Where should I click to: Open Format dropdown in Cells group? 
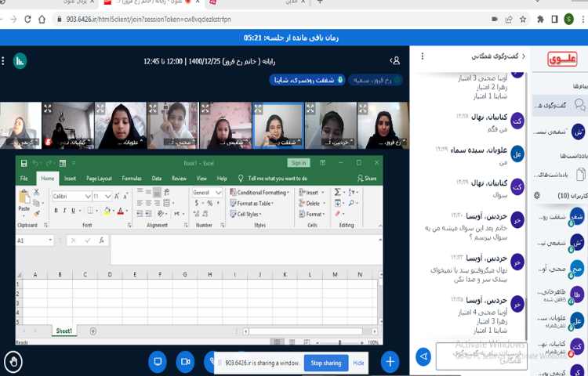[311, 214]
